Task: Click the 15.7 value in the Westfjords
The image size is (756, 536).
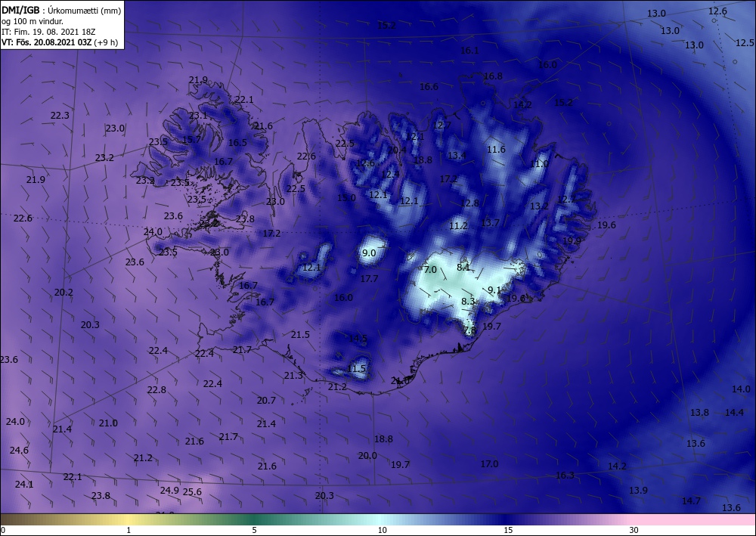Action: tap(191, 139)
